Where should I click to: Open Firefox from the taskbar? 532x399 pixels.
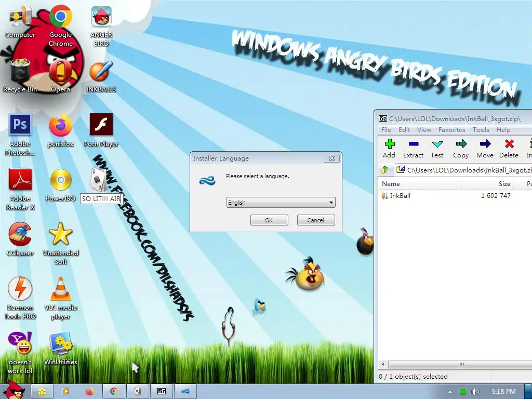89,392
